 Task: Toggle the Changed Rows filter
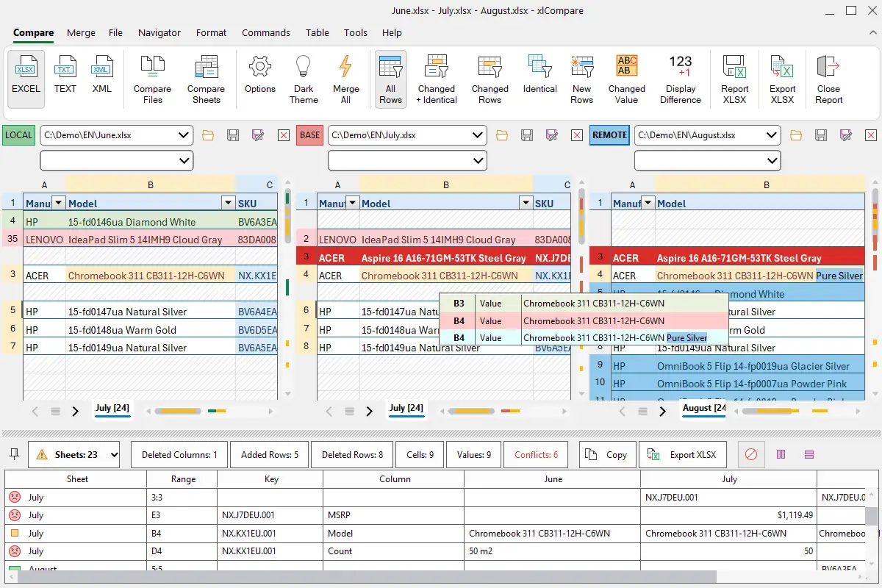click(490, 79)
